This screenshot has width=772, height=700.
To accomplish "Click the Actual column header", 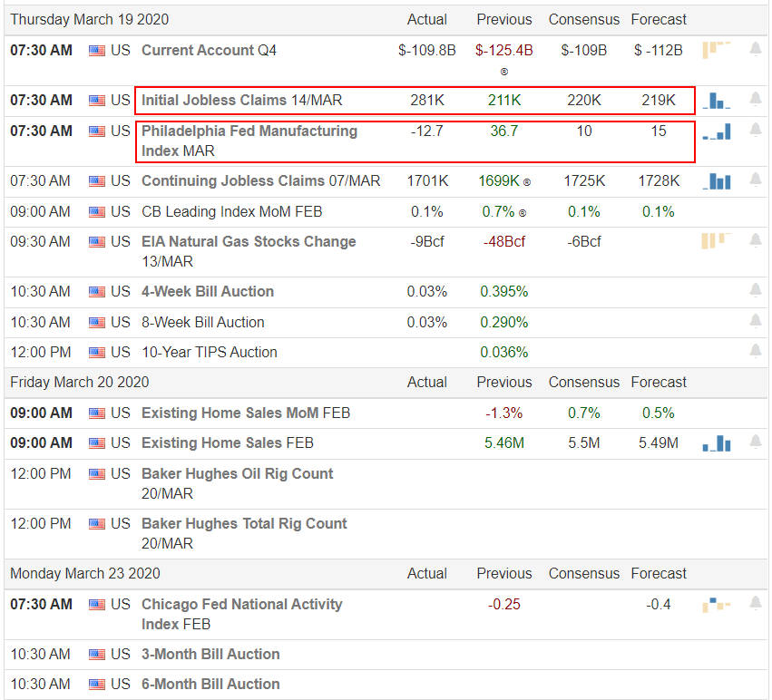I will pyautogui.click(x=426, y=19).
